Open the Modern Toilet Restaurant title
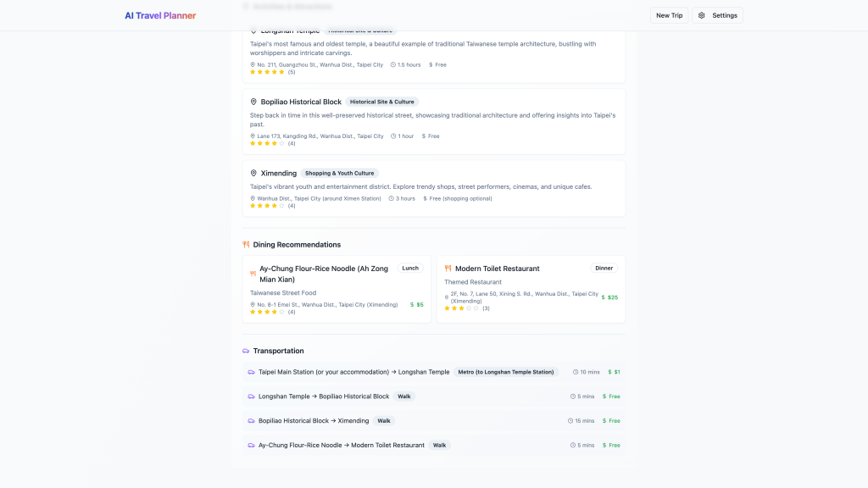Image resolution: width=868 pixels, height=488 pixels. click(497, 269)
